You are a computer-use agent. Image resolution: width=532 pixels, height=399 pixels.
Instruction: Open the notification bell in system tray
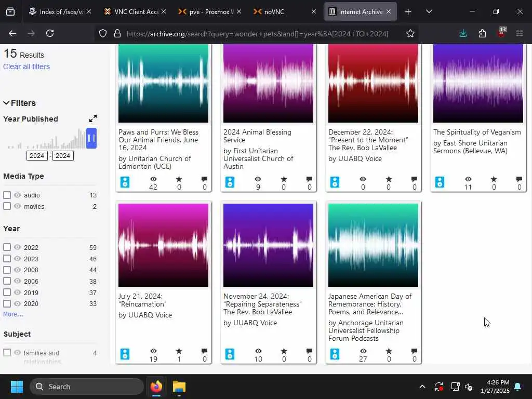(518, 387)
